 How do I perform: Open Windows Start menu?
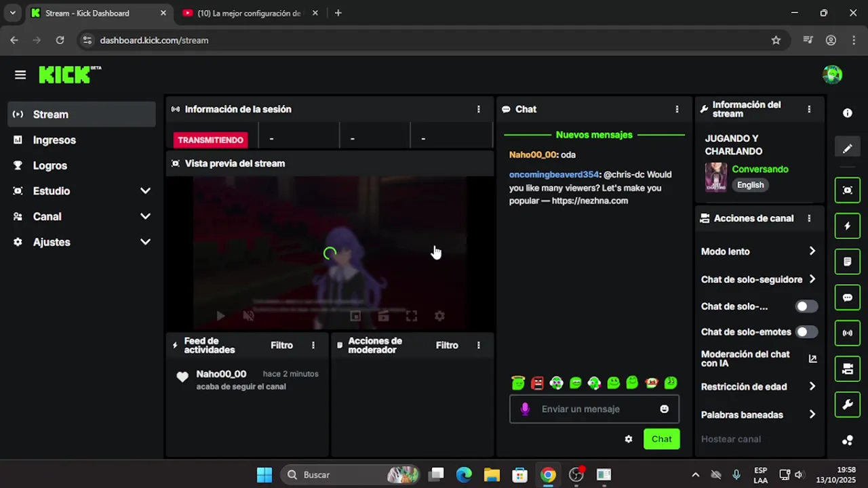coord(264,474)
